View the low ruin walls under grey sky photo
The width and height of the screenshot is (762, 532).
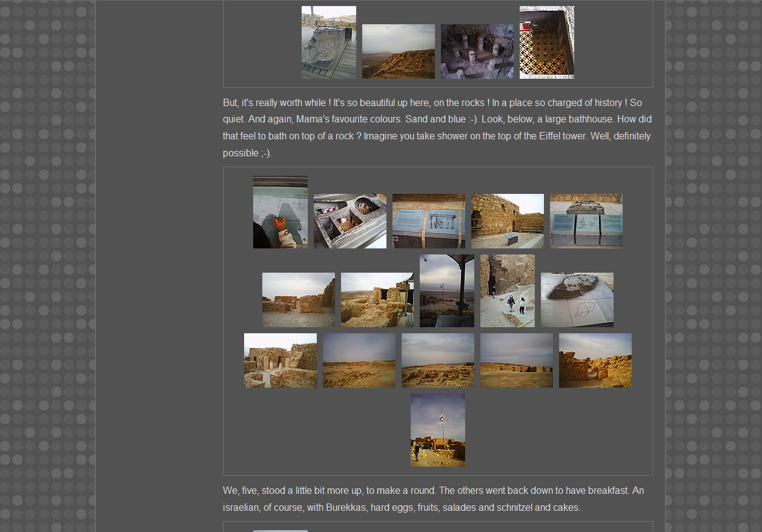coord(298,300)
